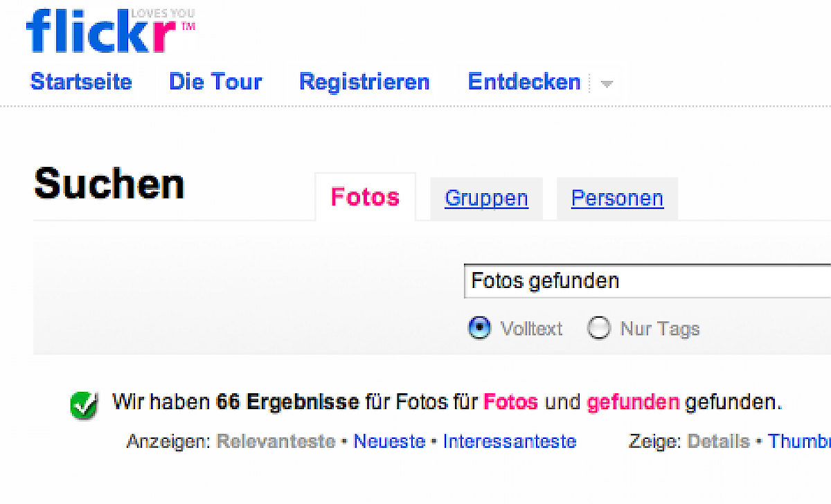Image resolution: width=831 pixels, height=504 pixels.
Task: Click the pink 'gefunden' keyword in results
Action: [633, 402]
